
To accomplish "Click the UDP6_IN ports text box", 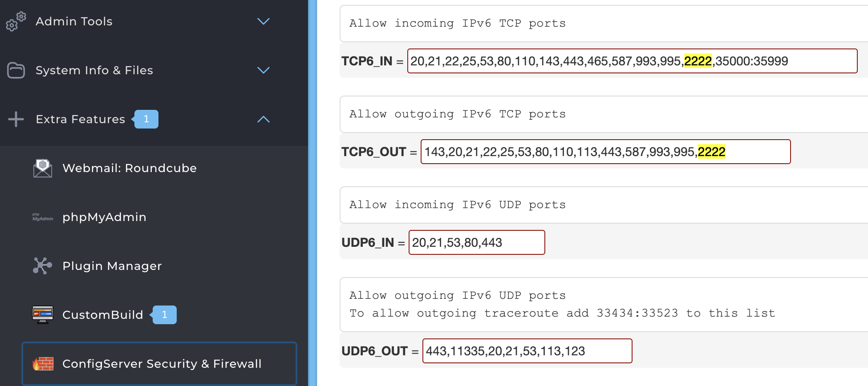I will pyautogui.click(x=476, y=242).
